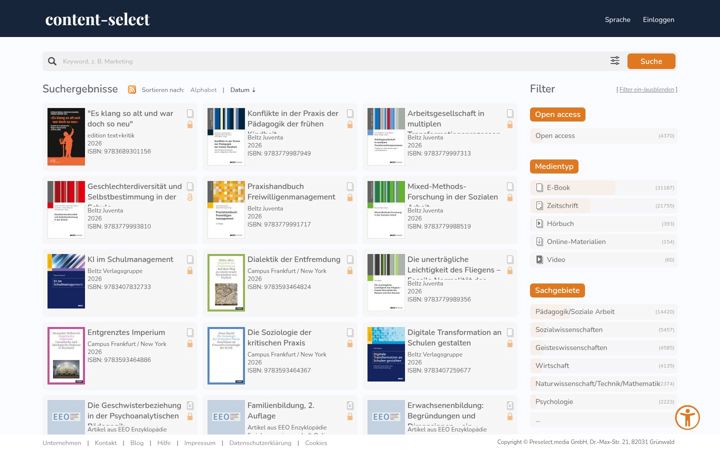The height and width of the screenshot is (450, 720).
Task: Open accessibility widget icon
Action: (x=687, y=417)
